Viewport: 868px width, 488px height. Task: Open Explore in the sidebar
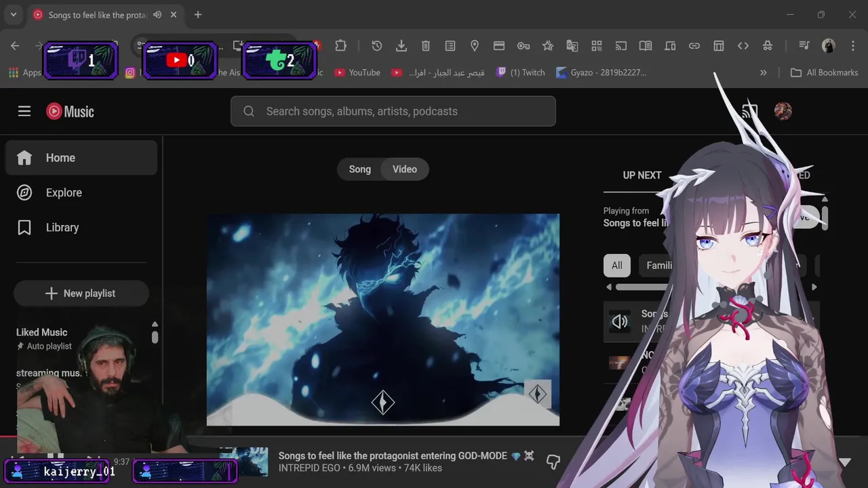click(81, 192)
